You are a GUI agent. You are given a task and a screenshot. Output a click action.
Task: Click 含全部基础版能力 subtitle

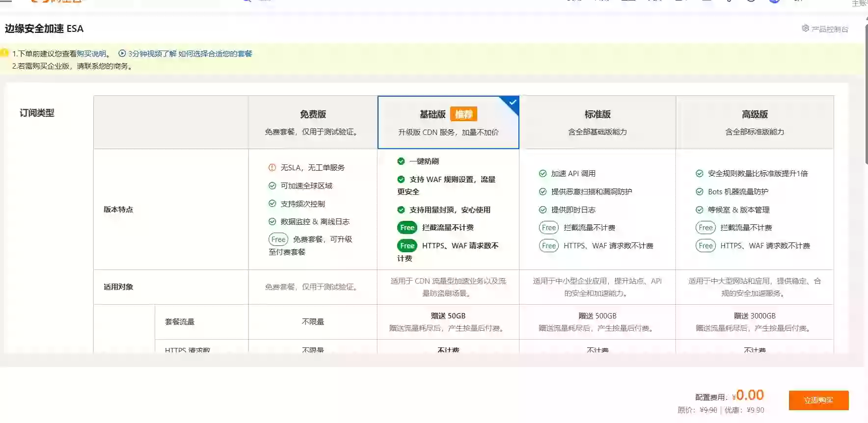tap(597, 132)
